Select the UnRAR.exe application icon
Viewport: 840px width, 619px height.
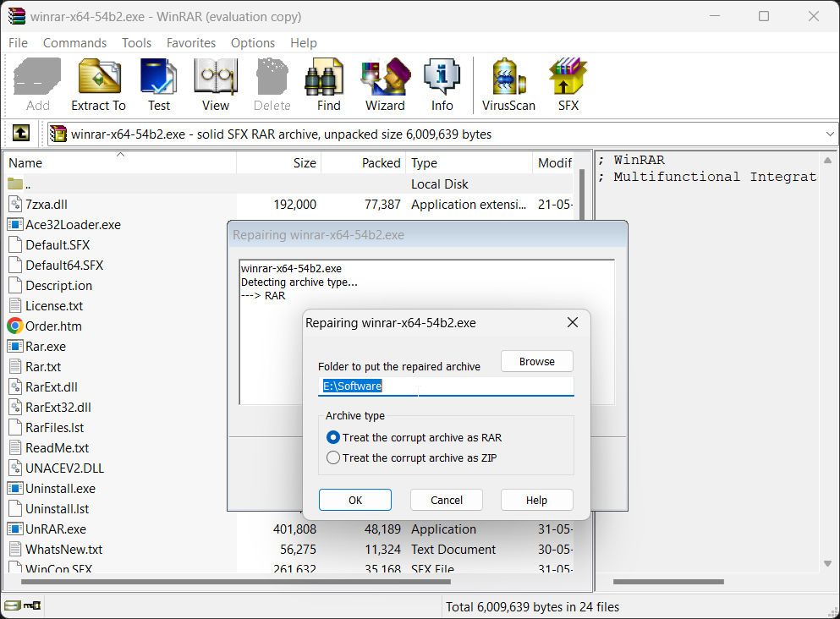(15, 529)
